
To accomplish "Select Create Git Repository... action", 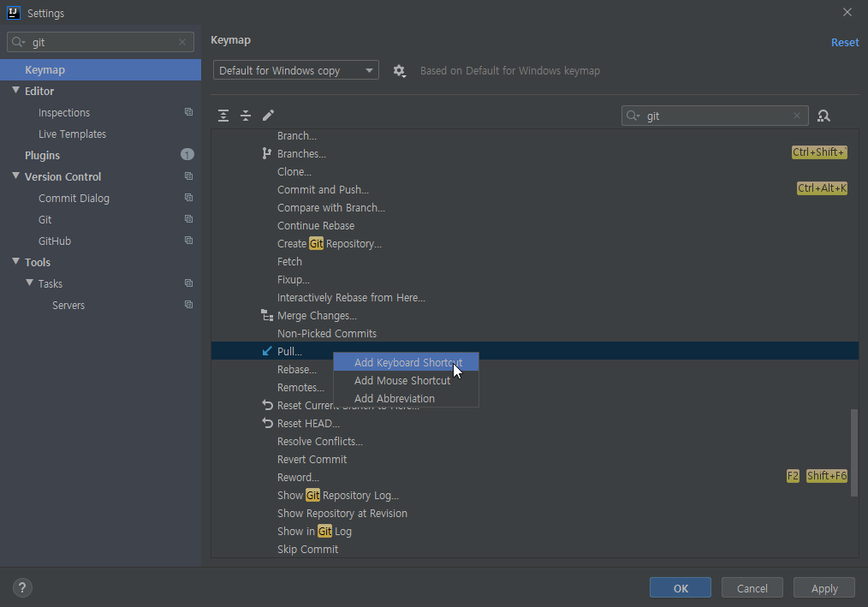I will (x=535, y=244).
